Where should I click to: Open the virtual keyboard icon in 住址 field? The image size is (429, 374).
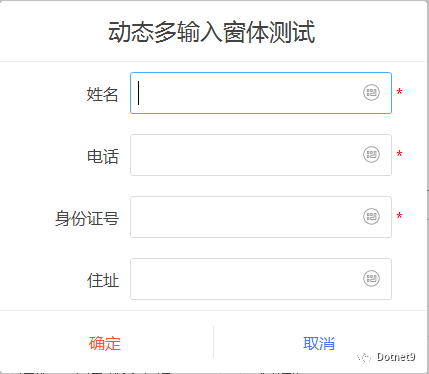click(x=371, y=278)
